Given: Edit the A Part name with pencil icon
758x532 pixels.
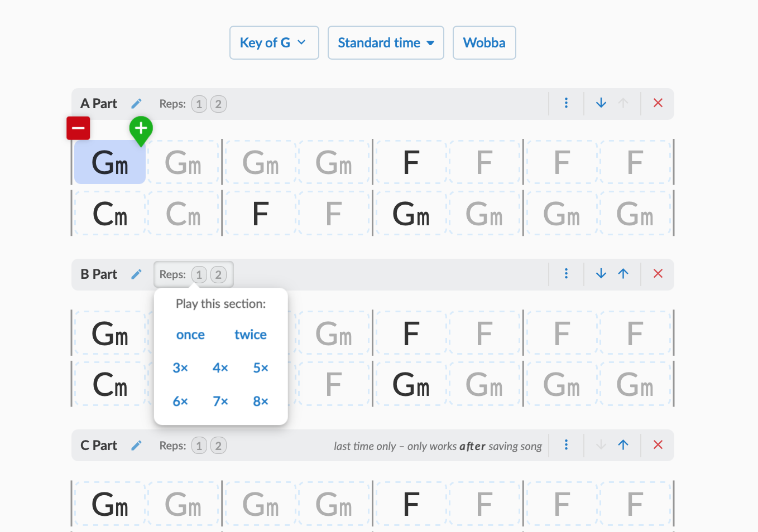Looking at the screenshot, I should point(136,104).
